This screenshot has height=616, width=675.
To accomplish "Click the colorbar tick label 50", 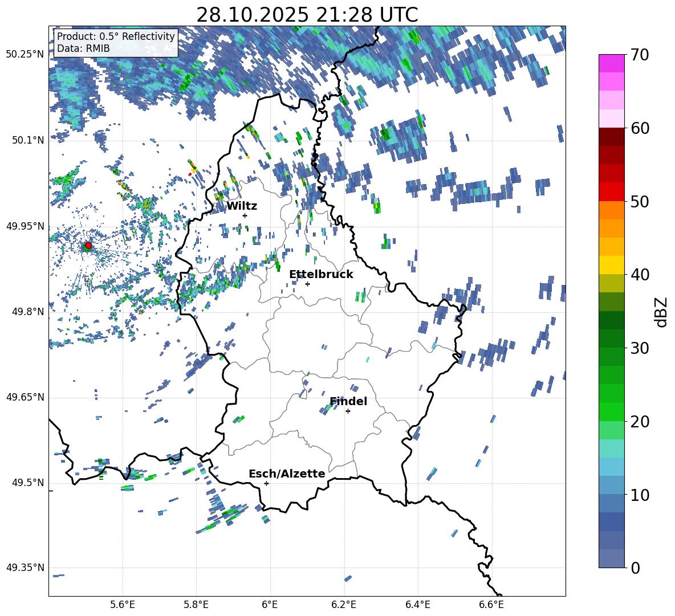I will coord(640,201).
